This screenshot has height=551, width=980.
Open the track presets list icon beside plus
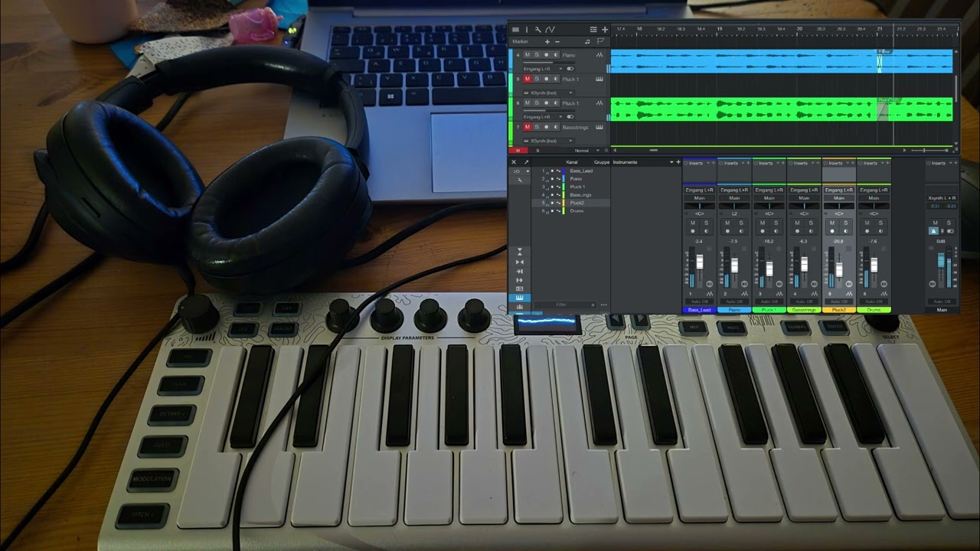(x=593, y=30)
